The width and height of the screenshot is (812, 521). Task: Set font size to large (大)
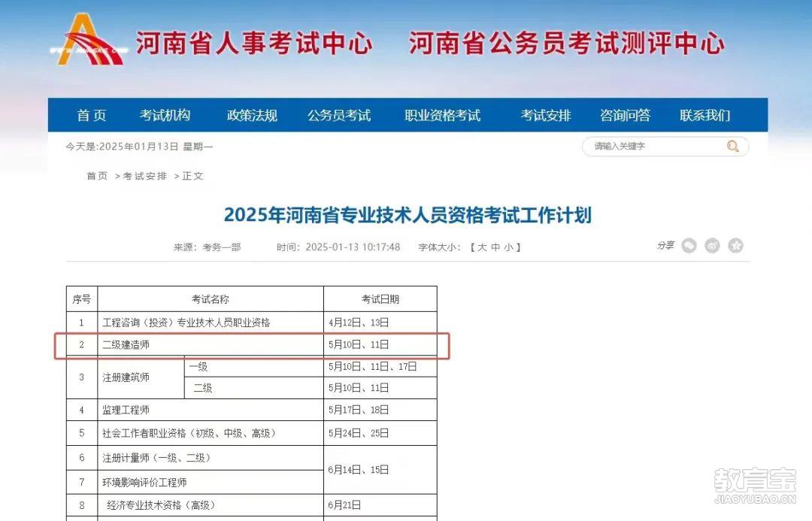click(482, 247)
